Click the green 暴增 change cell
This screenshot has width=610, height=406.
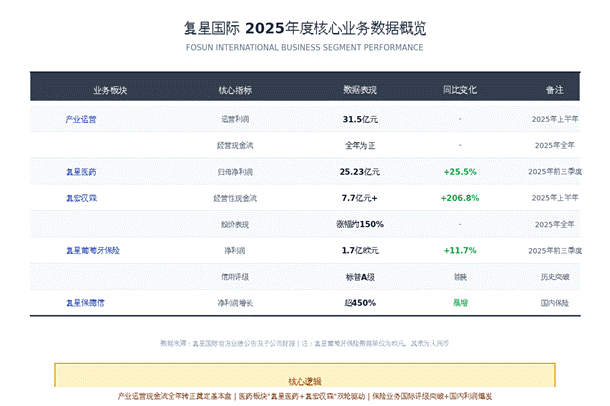[x=460, y=303]
